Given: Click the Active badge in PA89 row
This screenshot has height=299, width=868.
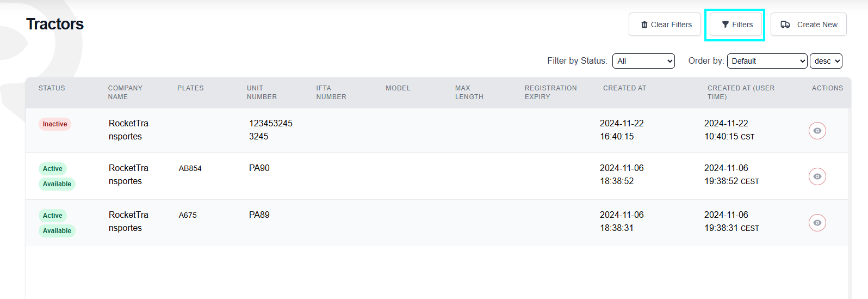Looking at the screenshot, I should coord(53,216).
